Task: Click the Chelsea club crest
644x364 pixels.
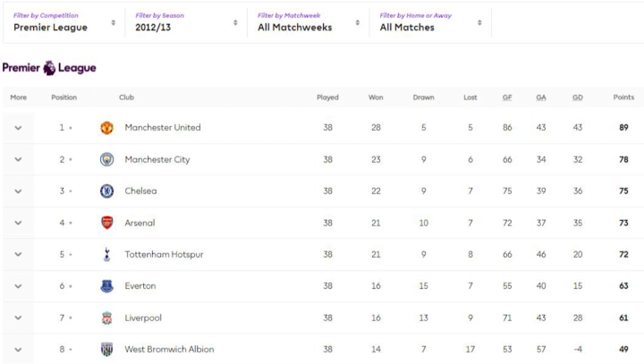Action: (107, 191)
